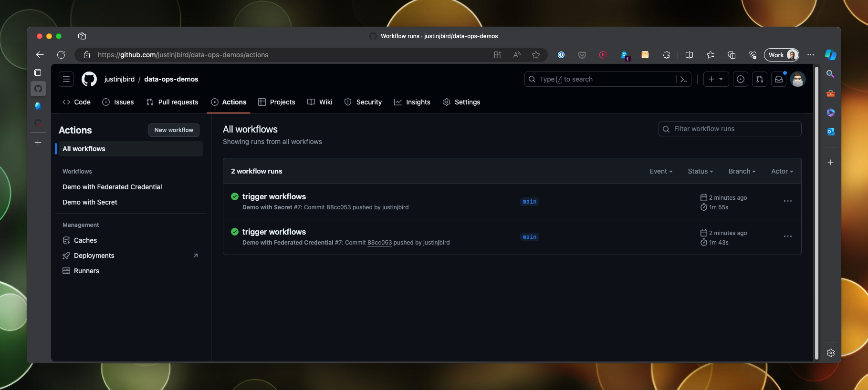868x390 pixels.
Task: Open data-ops-demos repository link
Action: pos(171,79)
